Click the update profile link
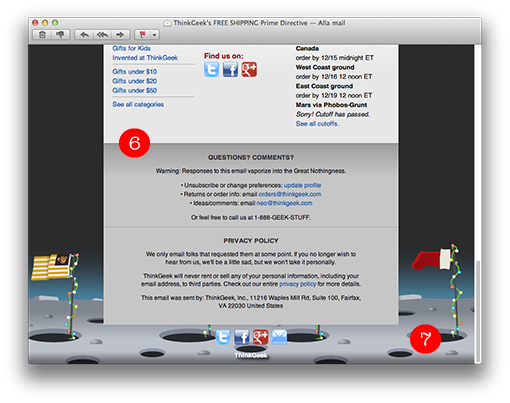Image resolution: width=510 pixels, height=403 pixels. (x=302, y=185)
